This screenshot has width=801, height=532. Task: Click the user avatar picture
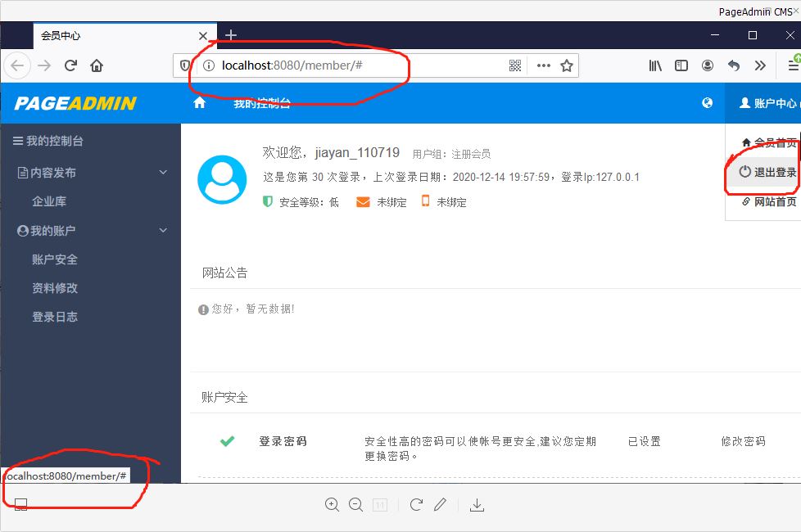click(222, 180)
